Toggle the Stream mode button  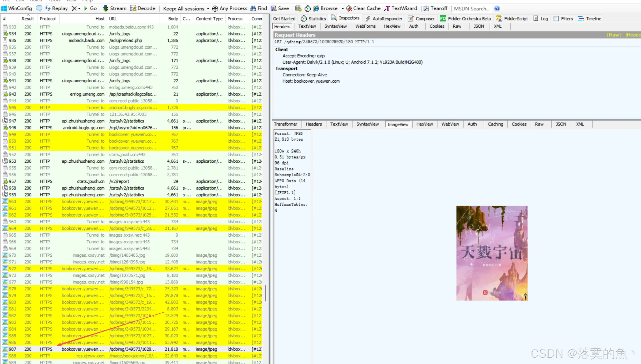click(x=115, y=8)
